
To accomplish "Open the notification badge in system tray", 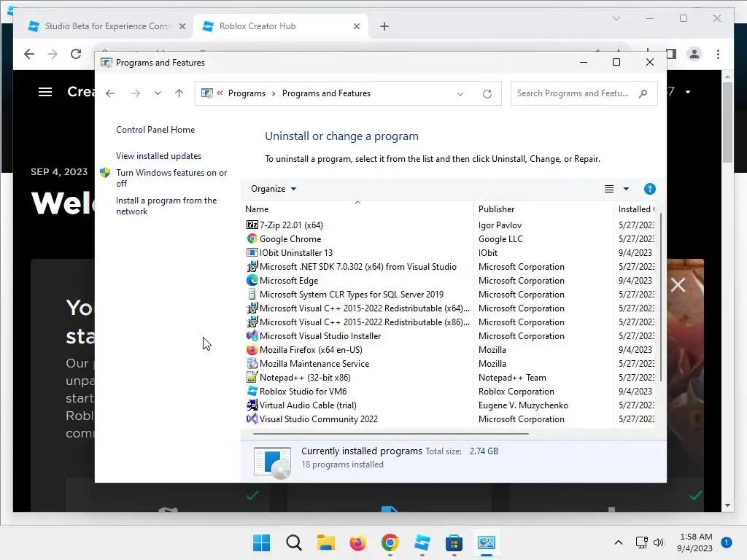I will click(x=726, y=542).
